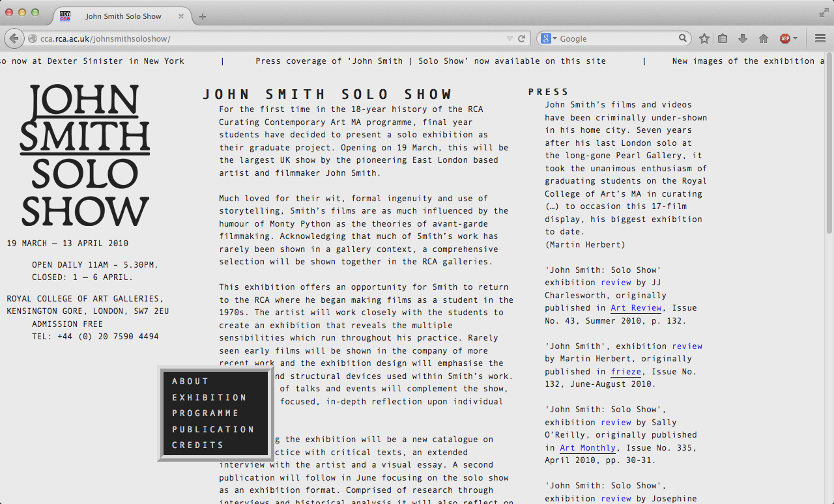The width and height of the screenshot is (834, 504).
Task: Select PUBLICATION in the site menu
Action: (x=213, y=430)
